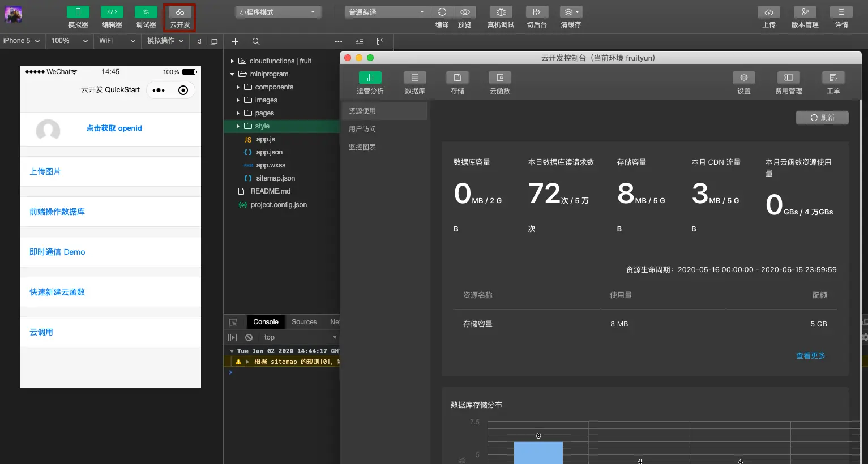Click the 清缓存 clear cache icon
The width and height of the screenshot is (868, 464).
(571, 12)
